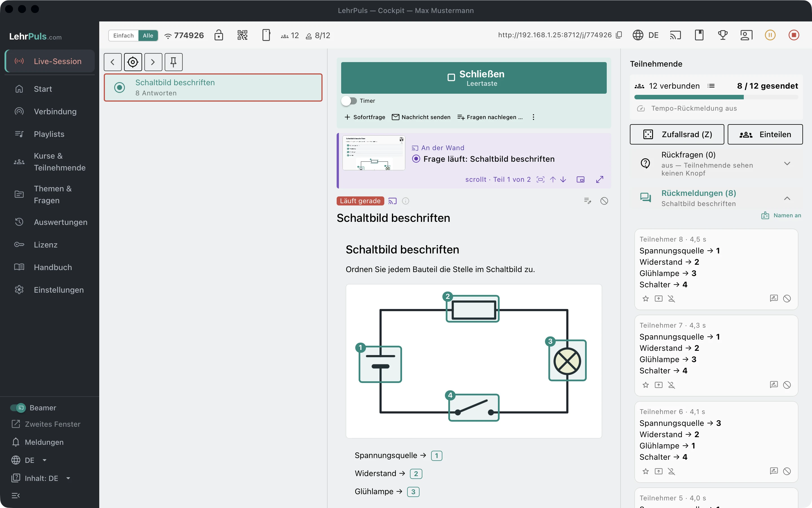Go to previous question with left arrow
This screenshot has width=812, height=508.
pos(113,62)
